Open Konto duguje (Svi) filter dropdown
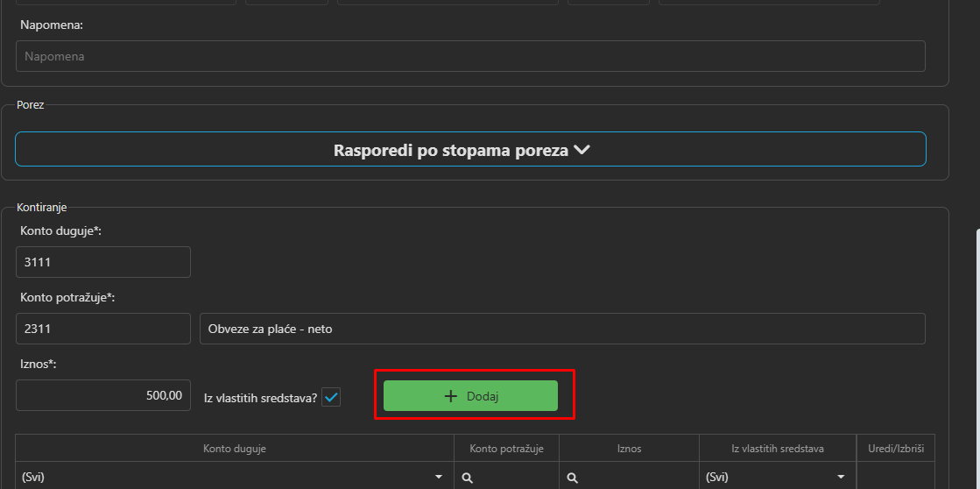 [x=438, y=478]
